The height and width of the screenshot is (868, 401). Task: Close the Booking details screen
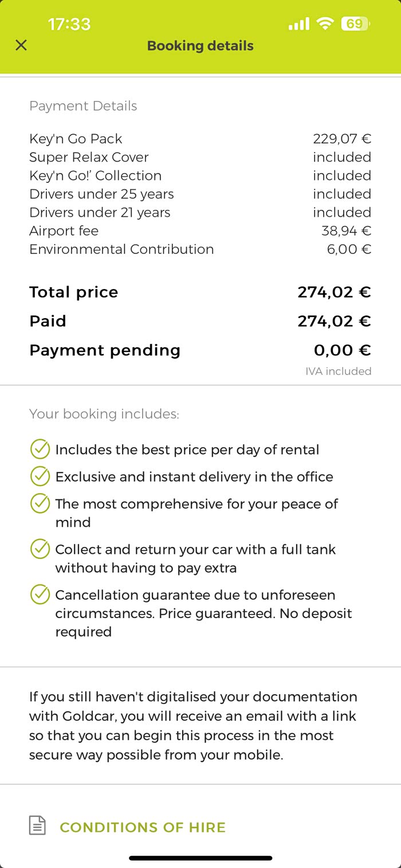pyautogui.click(x=21, y=45)
